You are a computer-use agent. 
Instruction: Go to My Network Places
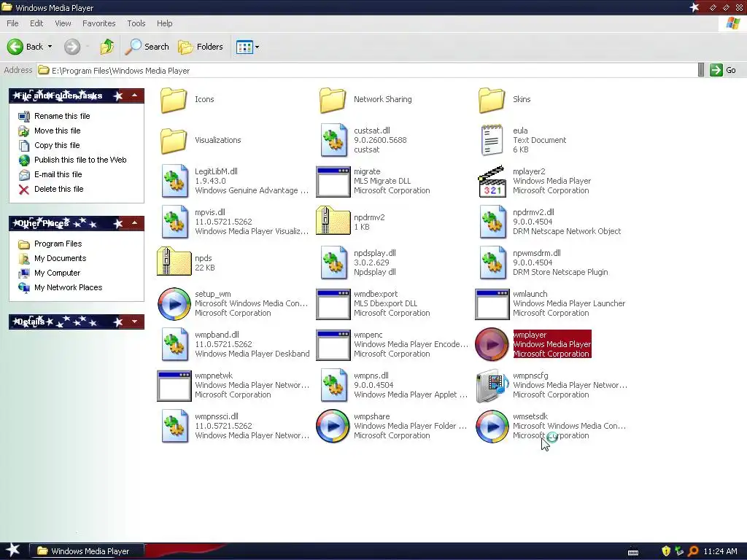click(68, 287)
